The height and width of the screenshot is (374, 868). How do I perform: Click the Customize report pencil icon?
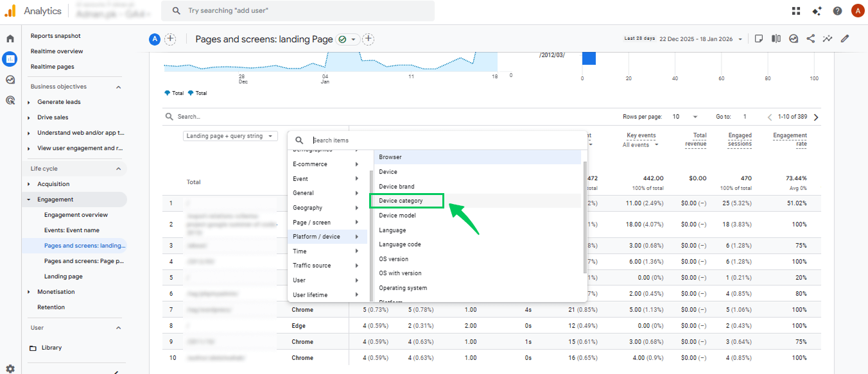click(845, 39)
